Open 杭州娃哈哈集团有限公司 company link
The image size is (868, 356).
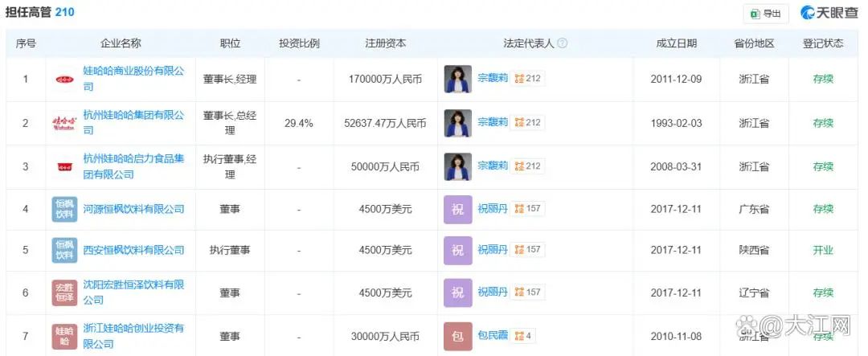[x=133, y=122]
